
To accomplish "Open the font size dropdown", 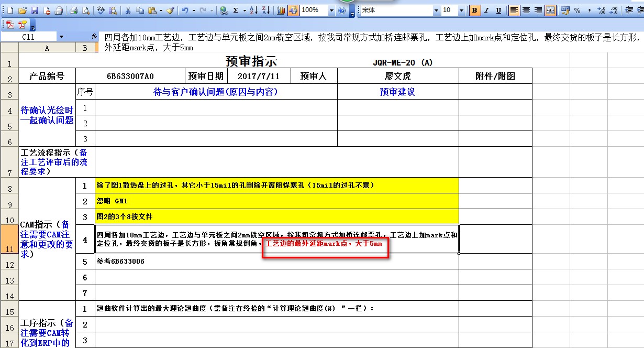I will tap(461, 10).
